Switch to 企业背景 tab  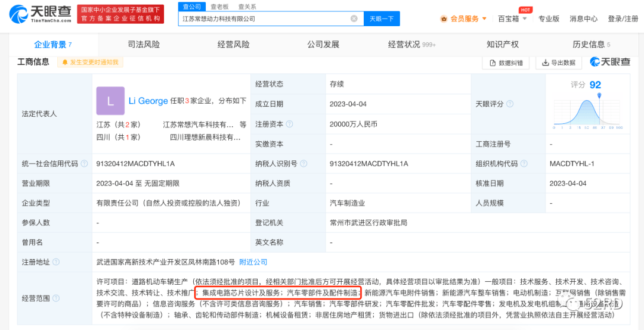(53, 45)
